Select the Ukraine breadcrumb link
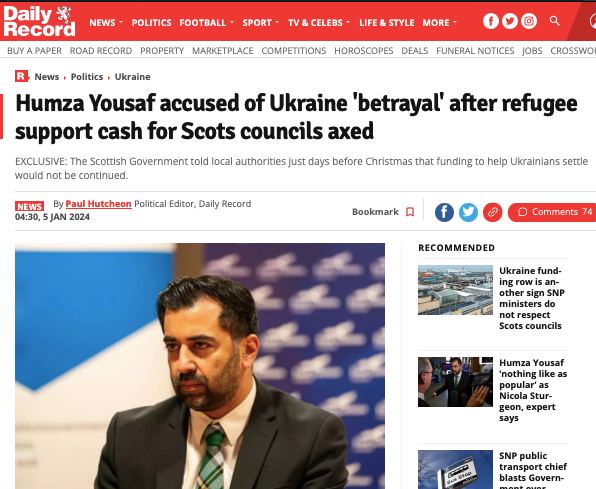The width and height of the screenshot is (596, 489). [x=132, y=77]
